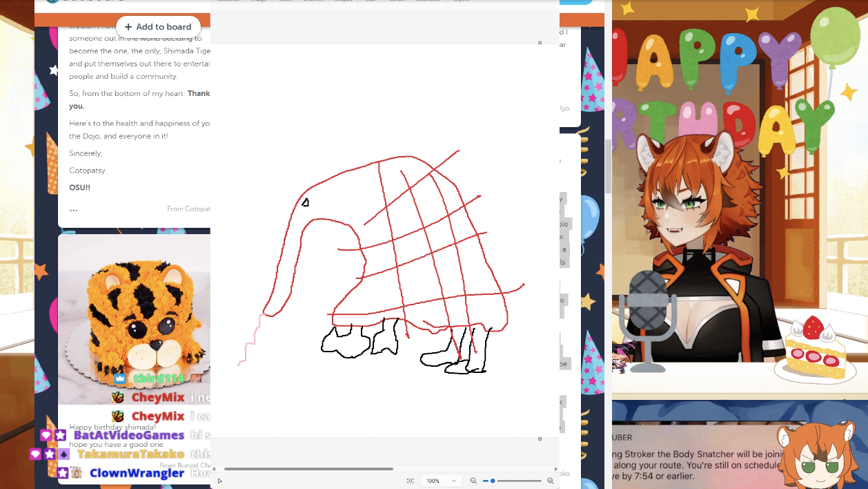The height and width of the screenshot is (489, 868).
Task: Click the 'UBER' label in game window
Action: click(622, 437)
